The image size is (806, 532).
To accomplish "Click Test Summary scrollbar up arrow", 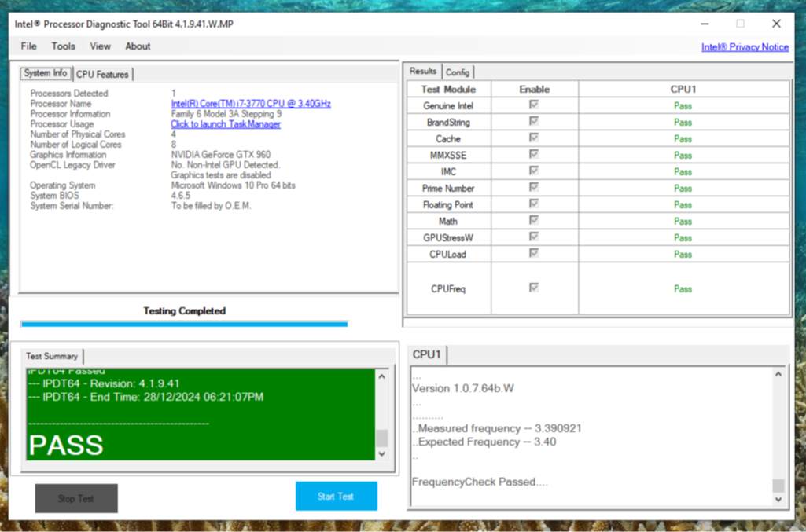I will 381,376.
